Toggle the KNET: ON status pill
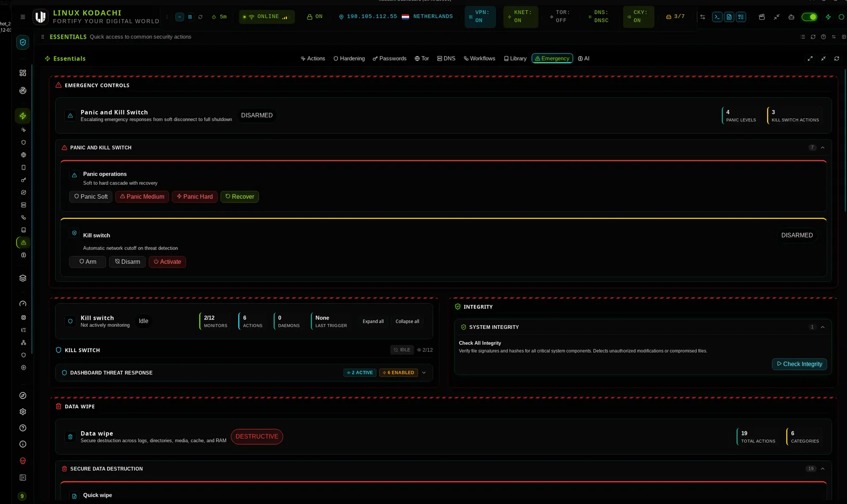 pyautogui.click(x=521, y=17)
